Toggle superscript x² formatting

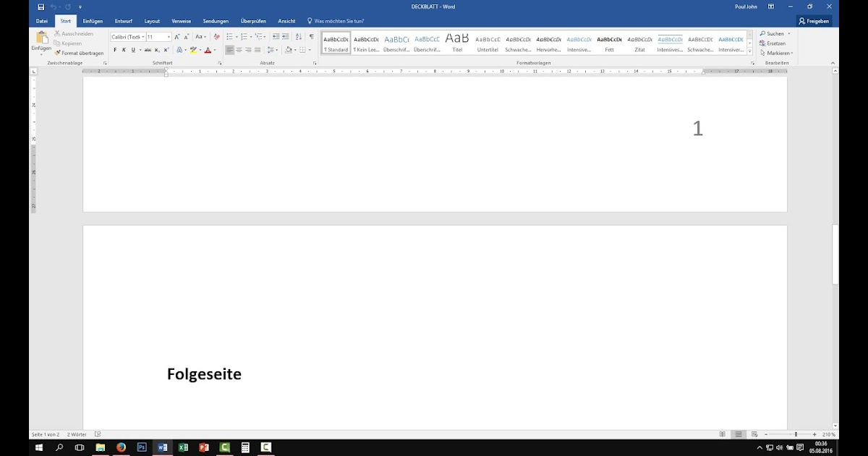pos(166,50)
